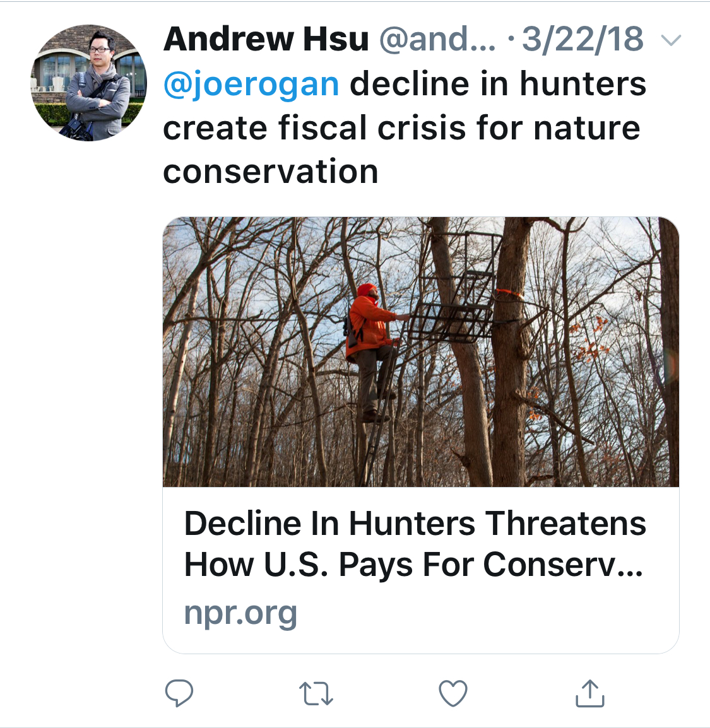The height and width of the screenshot is (728, 710).
Task: Open the 3/22/18 tweet timestamp
Action: (582, 40)
